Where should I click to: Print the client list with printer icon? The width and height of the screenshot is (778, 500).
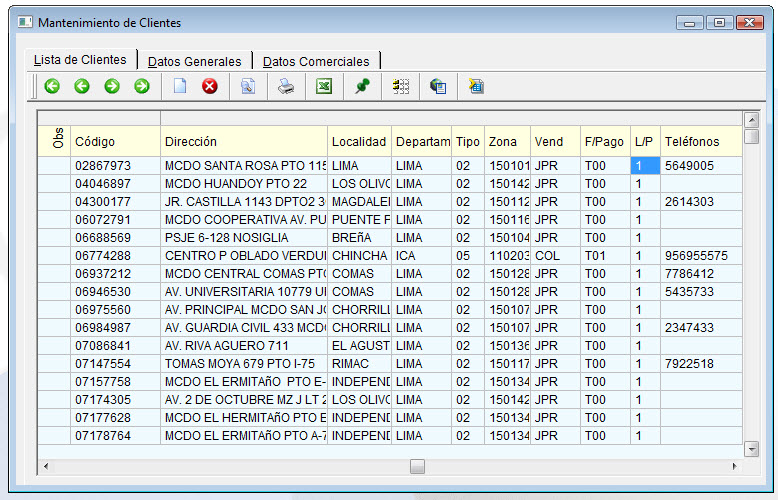click(x=286, y=87)
